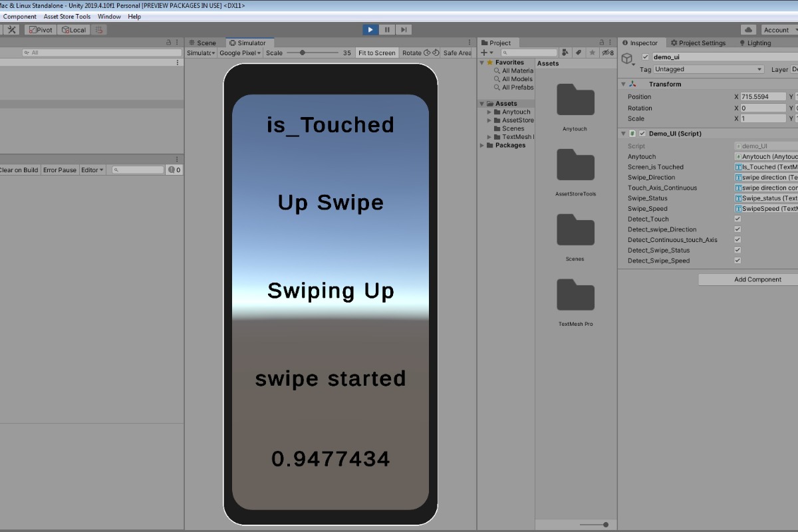Image resolution: width=798 pixels, height=532 pixels.
Task: Pause the running game
Action: click(387, 30)
